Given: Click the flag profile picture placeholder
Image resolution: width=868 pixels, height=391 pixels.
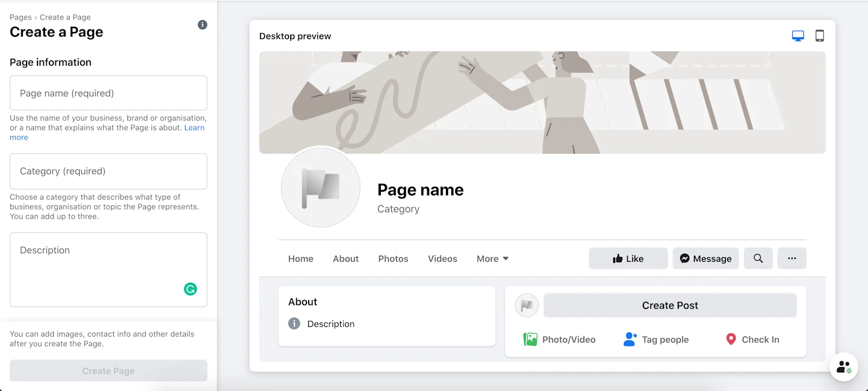Looking at the screenshot, I should click(321, 187).
